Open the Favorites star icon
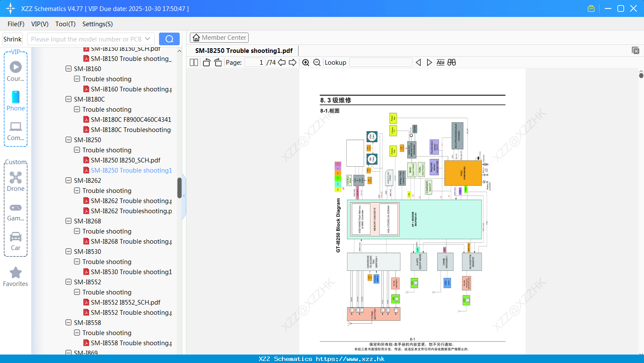This screenshot has width=644, height=363. click(16, 277)
